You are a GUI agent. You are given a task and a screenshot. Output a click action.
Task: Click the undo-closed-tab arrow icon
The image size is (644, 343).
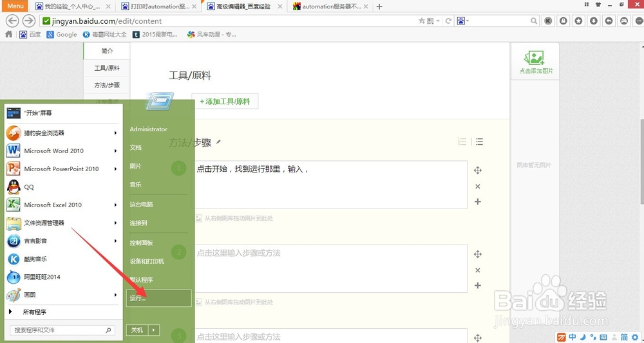tap(609, 21)
